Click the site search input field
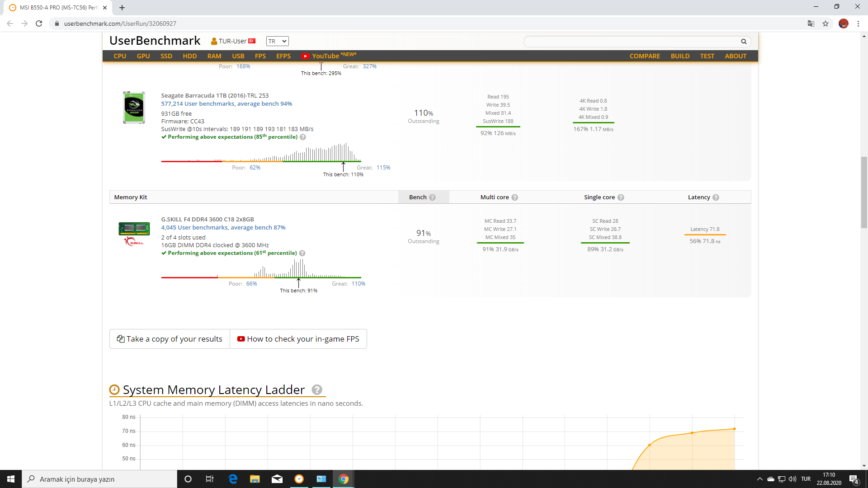This screenshot has width=868, height=488. (631, 42)
